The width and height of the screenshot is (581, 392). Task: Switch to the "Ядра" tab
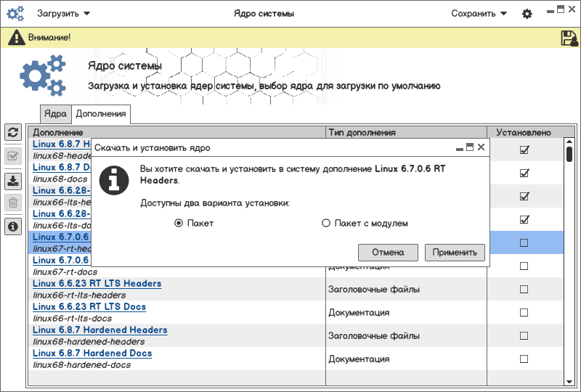coord(55,114)
